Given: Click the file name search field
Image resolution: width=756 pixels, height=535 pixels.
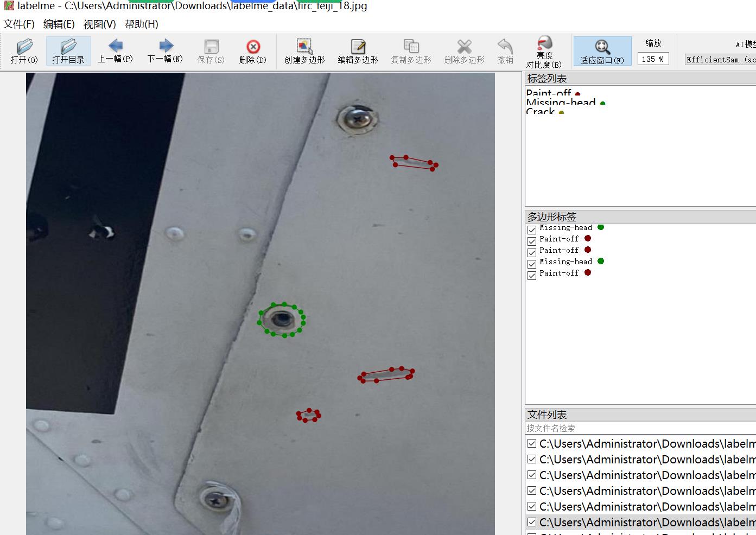Looking at the screenshot, I should (x=640, y=428).
